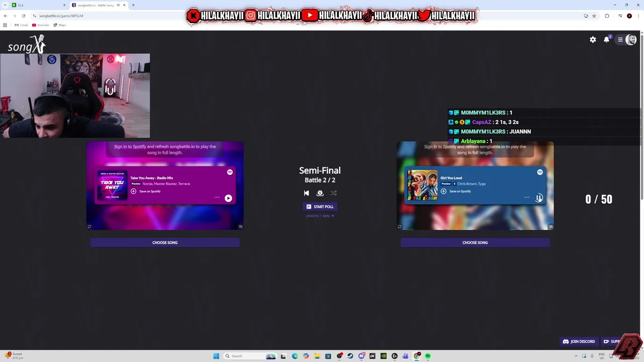Open Microsoft Edge from the taskbar

click(295, 356)
